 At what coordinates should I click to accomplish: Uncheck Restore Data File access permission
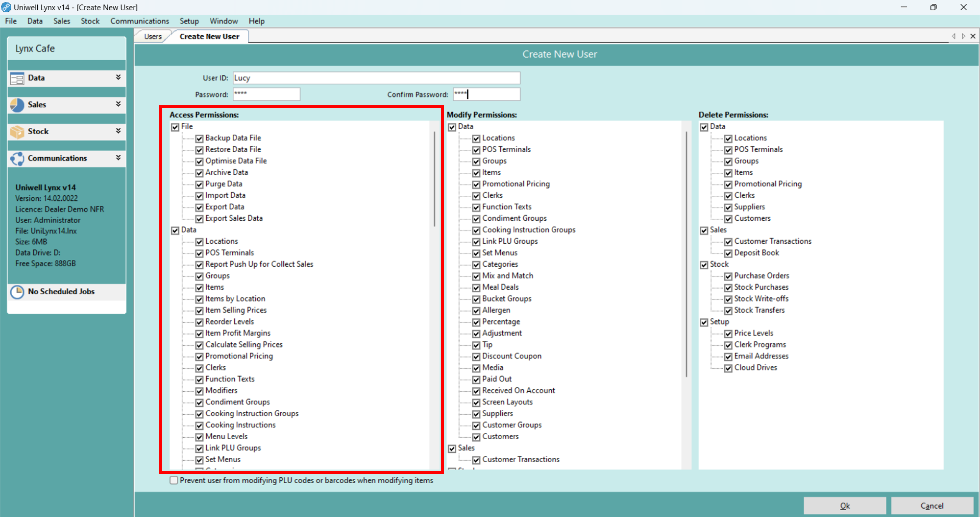199,150
